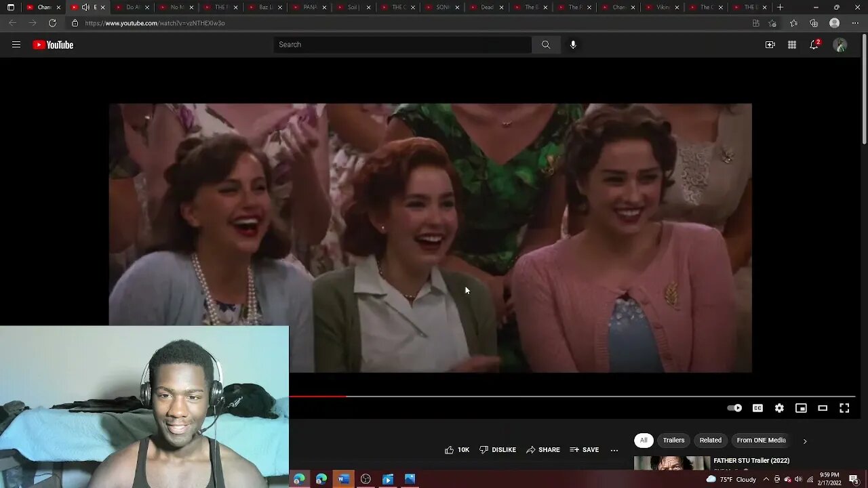Open the YouTube hamburger guide menu

click(16, 45)
